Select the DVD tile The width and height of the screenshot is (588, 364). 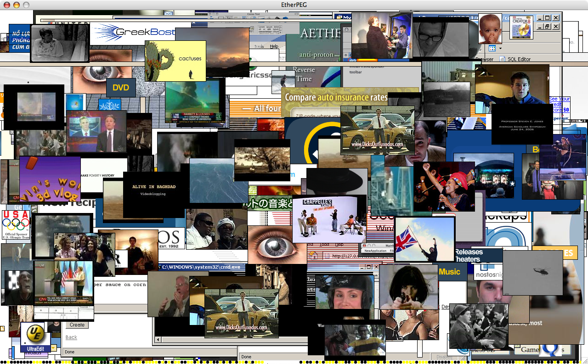click(x=121, y=87)
